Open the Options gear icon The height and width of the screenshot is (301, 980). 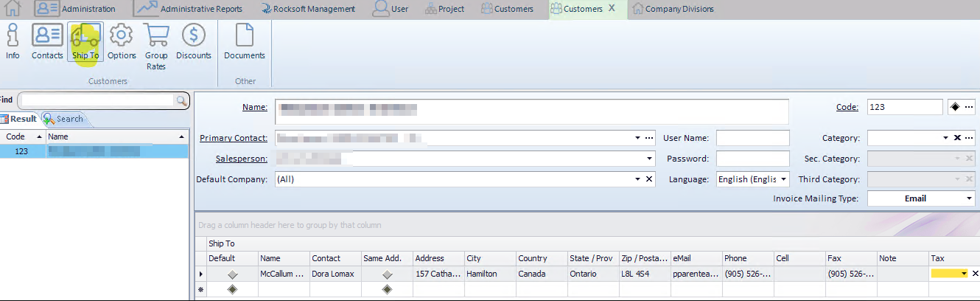pyautogui.click(x=122, y=41)
